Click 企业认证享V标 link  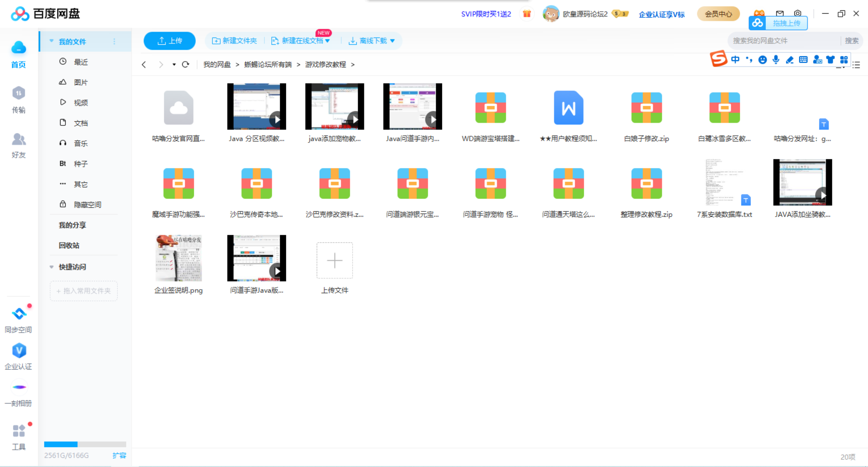661,14
